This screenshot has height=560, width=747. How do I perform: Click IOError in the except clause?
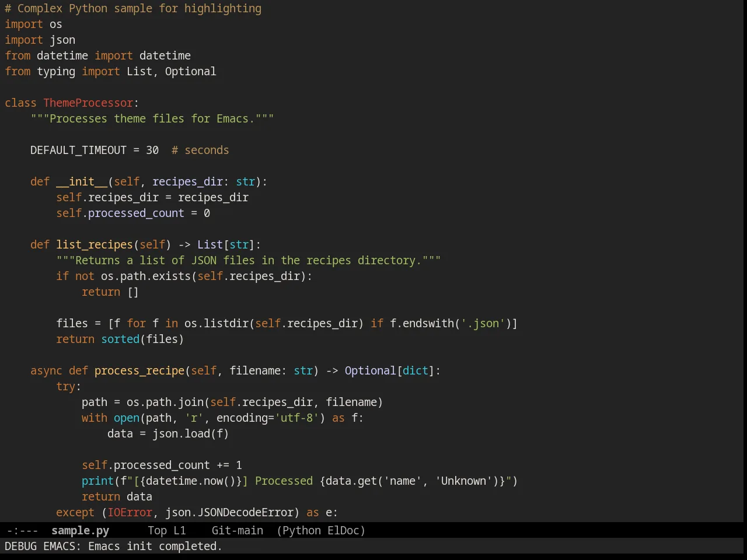(130, 512)
